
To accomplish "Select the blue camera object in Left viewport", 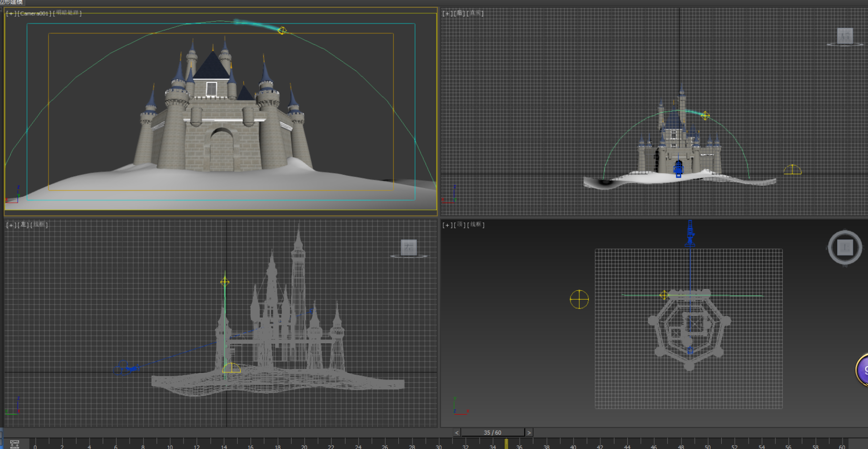I will pos(126,368).
